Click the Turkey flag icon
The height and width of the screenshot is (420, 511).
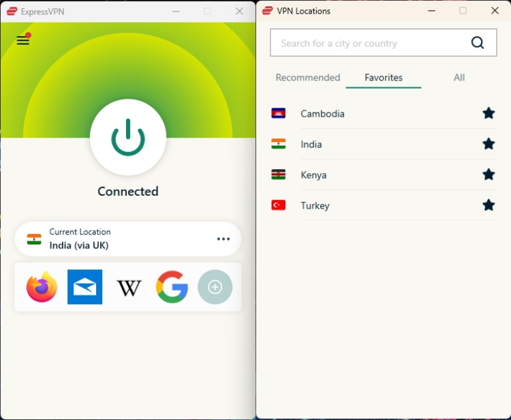(278, 205)
